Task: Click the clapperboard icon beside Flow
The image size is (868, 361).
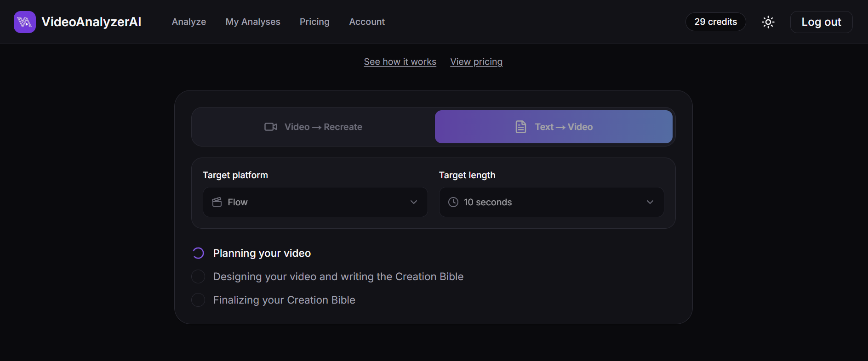Action: point(217,202)
